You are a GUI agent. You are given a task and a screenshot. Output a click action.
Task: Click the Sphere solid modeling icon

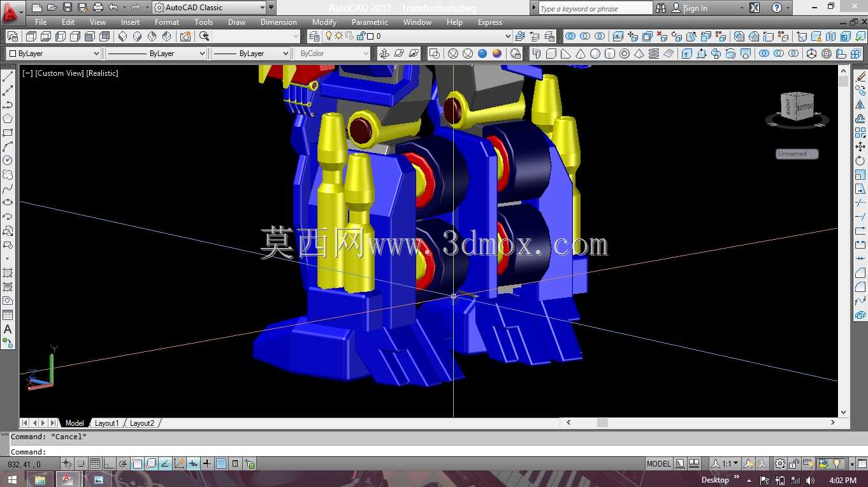(x=595, y=54)
